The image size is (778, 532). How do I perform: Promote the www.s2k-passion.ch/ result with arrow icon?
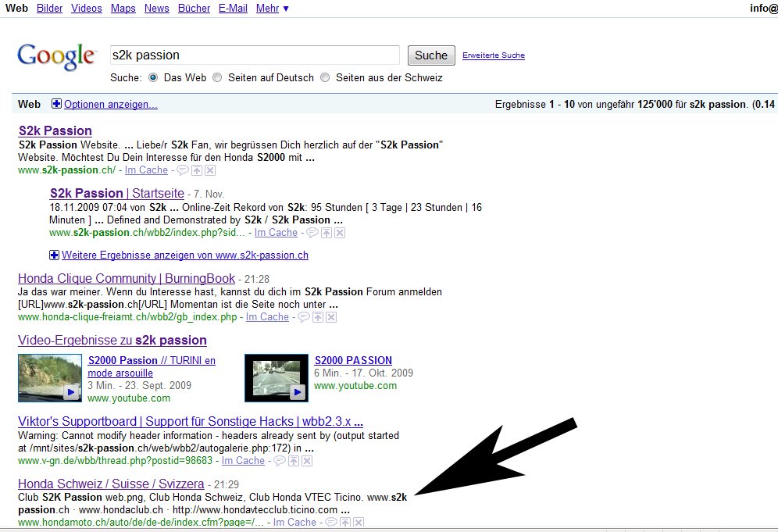click(x=197, y=170)
